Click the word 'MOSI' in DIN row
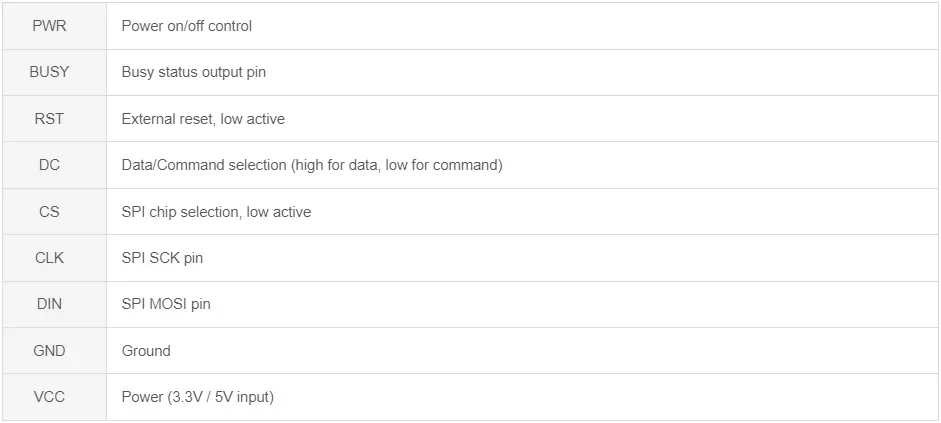941x423 pixels. click(168, 304)
